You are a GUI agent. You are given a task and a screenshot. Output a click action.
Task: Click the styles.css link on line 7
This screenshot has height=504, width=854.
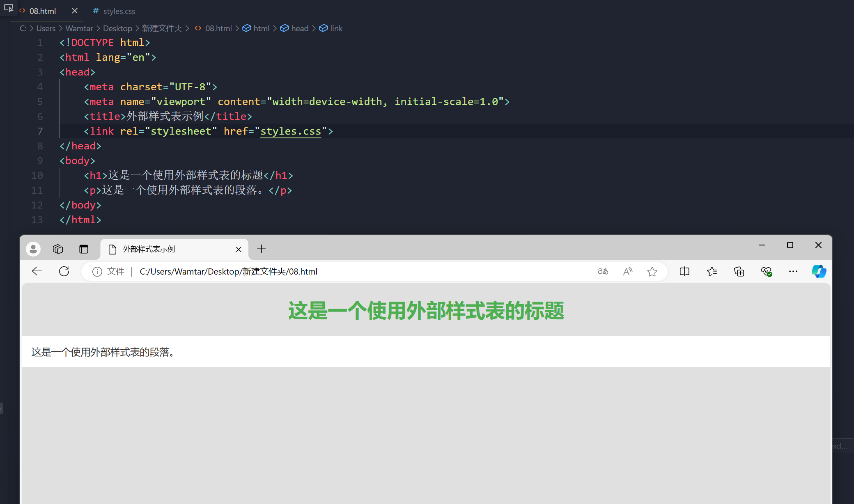click(290, 131)
